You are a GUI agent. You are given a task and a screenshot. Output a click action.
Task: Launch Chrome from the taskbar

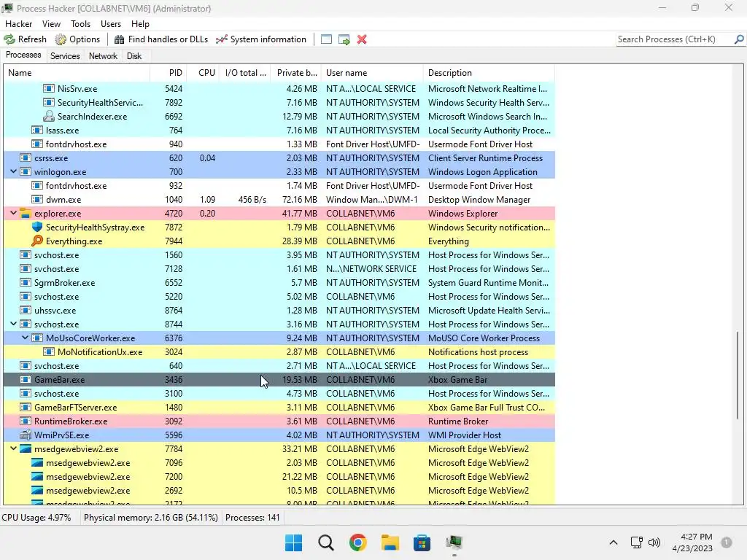(357, 542)
